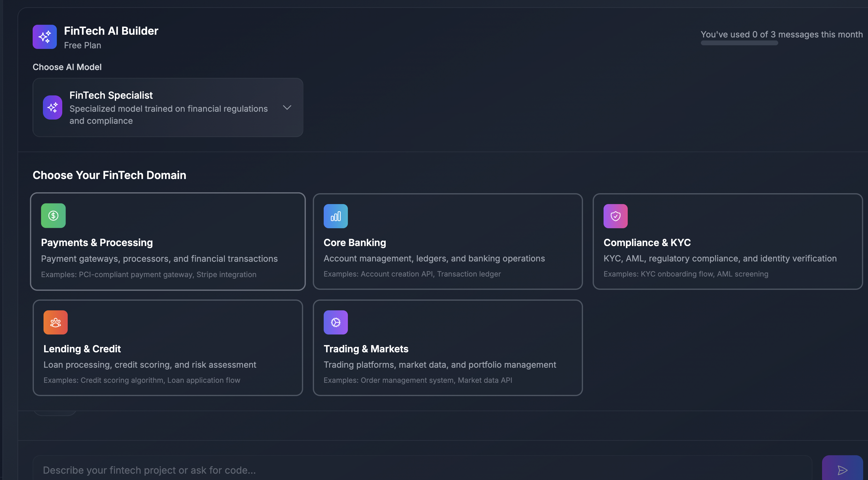Click the Compliance & KYC shield icon
Screen dimensions: 868x480
[x=616, y=216]
